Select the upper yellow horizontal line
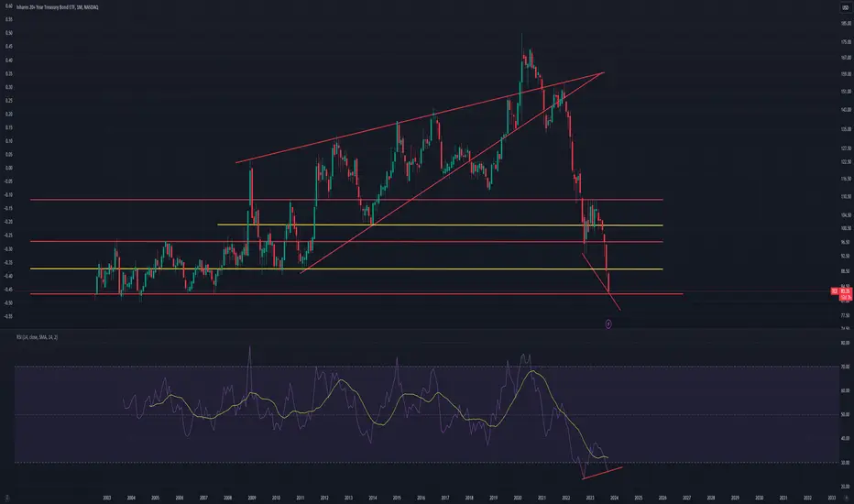The width and height of the screenshot is (854, 504). click(x=440, y=225)
